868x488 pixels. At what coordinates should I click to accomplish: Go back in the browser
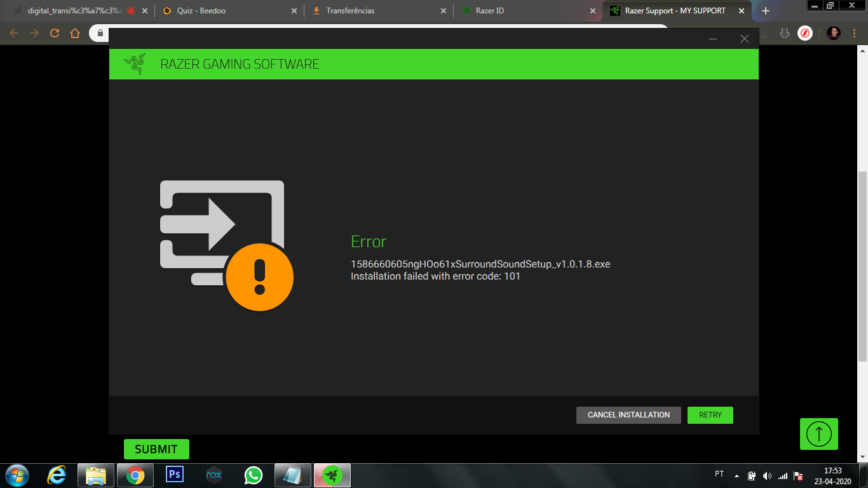click(14, 33)
